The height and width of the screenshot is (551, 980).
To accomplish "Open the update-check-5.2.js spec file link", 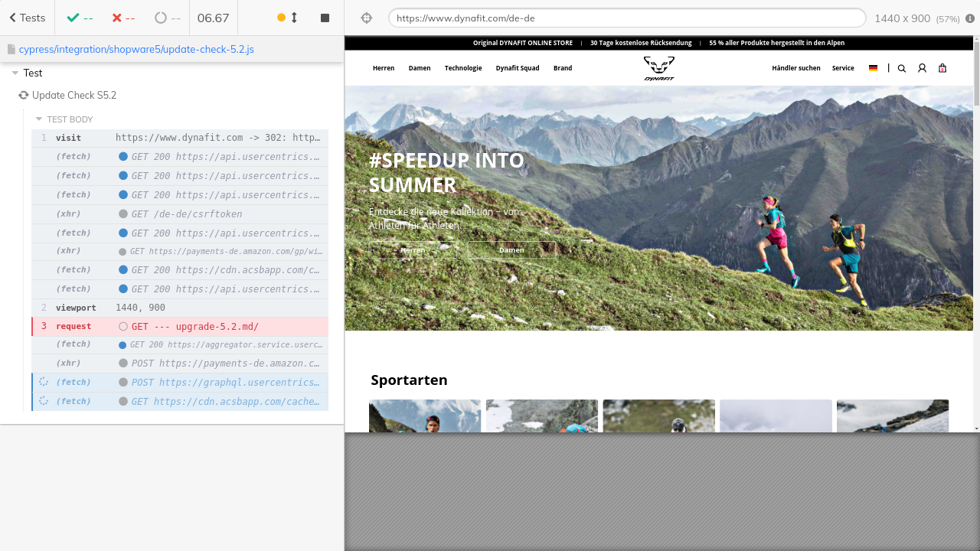I will pyautogui.click(x=136, y=49).
